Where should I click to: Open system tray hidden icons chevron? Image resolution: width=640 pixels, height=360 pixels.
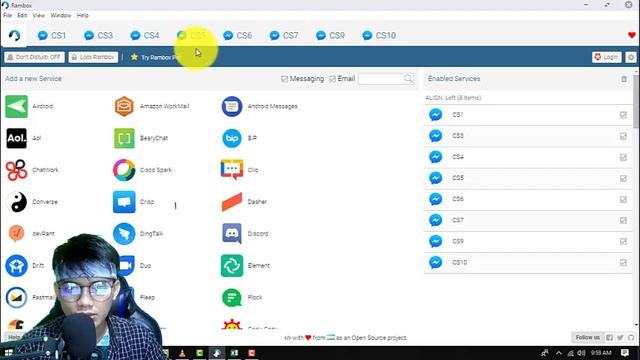click(x=558, y=353)
